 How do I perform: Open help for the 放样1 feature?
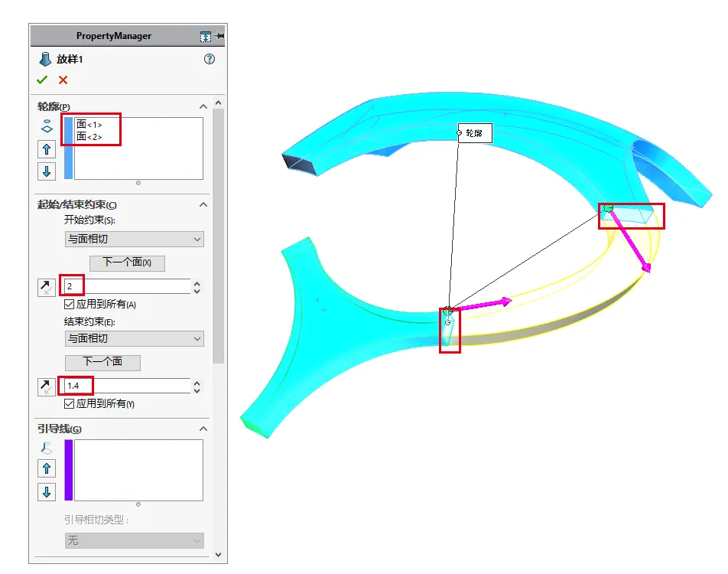tap(210, 59)
